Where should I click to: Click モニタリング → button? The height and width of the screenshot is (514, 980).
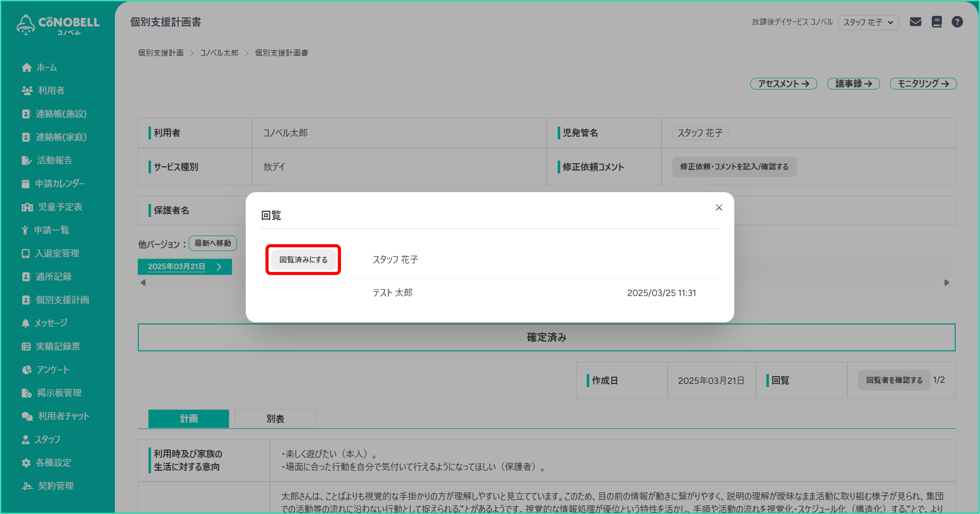point(923,83)
